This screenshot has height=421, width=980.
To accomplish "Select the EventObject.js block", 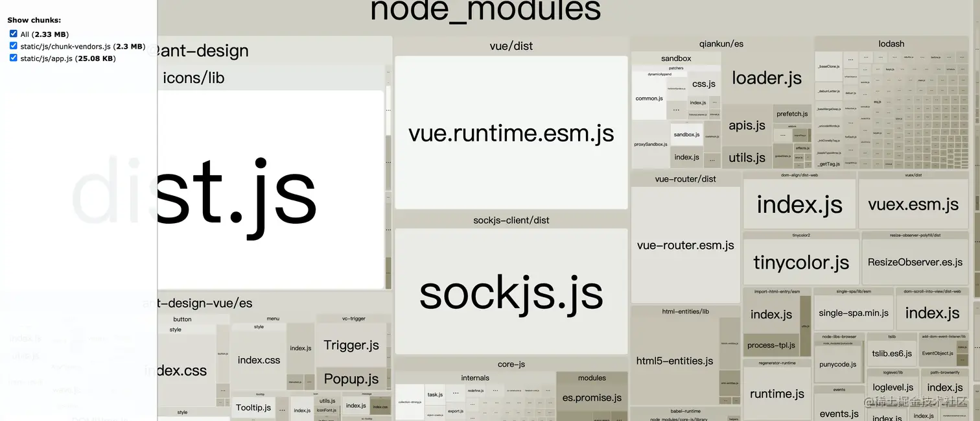I will point(938,354).
